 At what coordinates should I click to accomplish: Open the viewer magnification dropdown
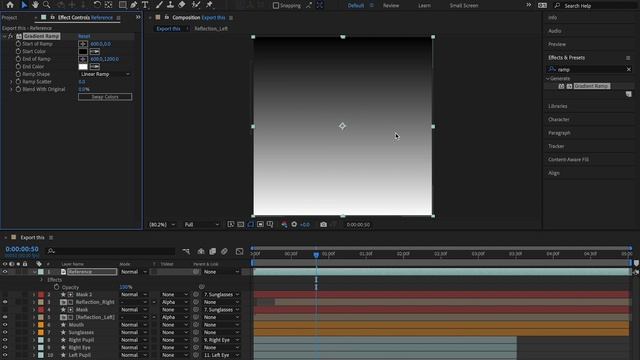pyautogui.click(x=162, y=224)
